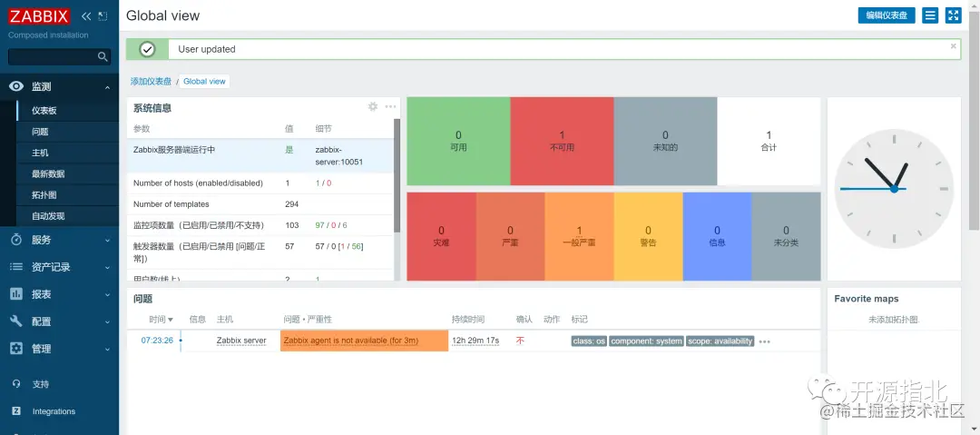Click the Number of templates row
The width and height of the screenshot is (980, 435).
[260, 204]
